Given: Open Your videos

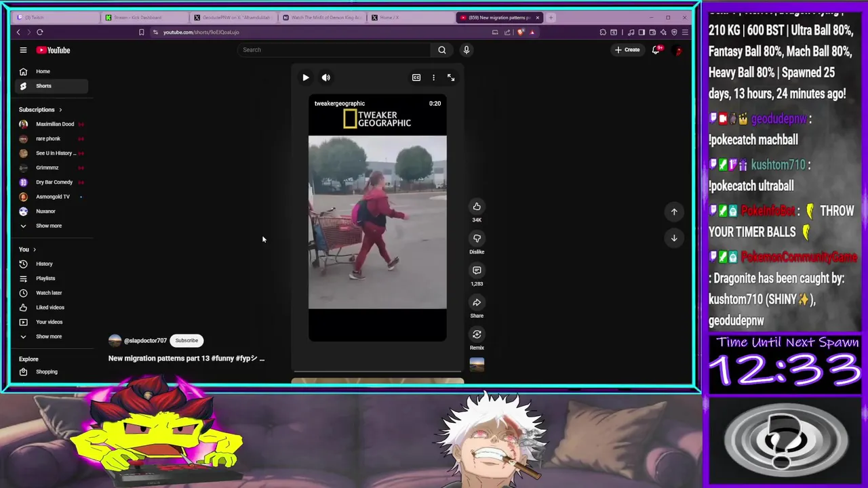Looking at the screenshot, I should coord(52,322).
